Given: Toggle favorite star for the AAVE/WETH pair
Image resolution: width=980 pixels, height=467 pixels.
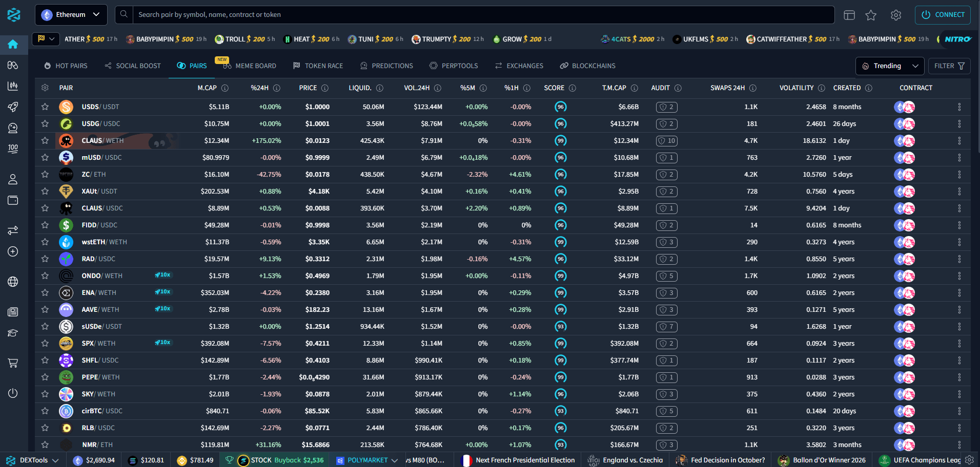Looking at the screenshot, I should pos(45,310).
